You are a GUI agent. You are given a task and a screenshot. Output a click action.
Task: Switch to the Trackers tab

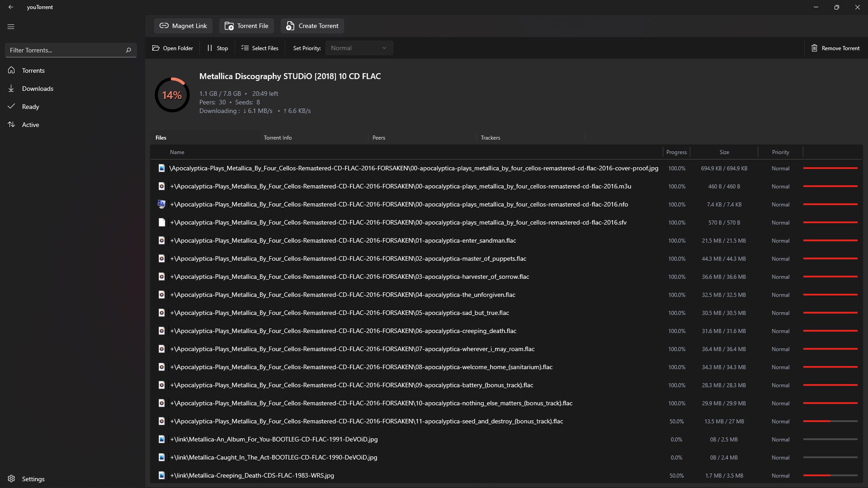(x=490, y=138)
